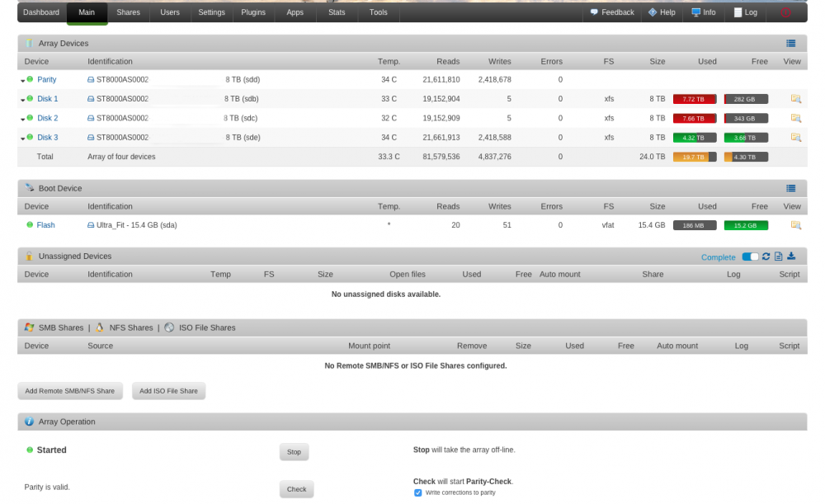Browse Flash contents via view icon
Image resolution: width=825 pixels, height=504 pixels.
(x=795, y=225)
